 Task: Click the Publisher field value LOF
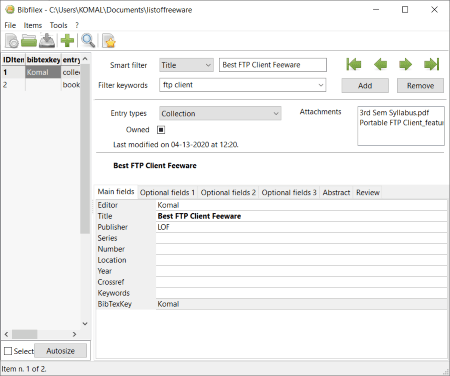coord(301,227)
